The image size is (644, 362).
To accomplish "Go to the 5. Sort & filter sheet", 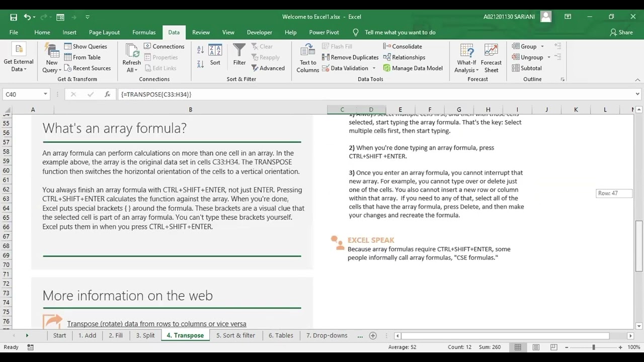I will pos(235,335).
